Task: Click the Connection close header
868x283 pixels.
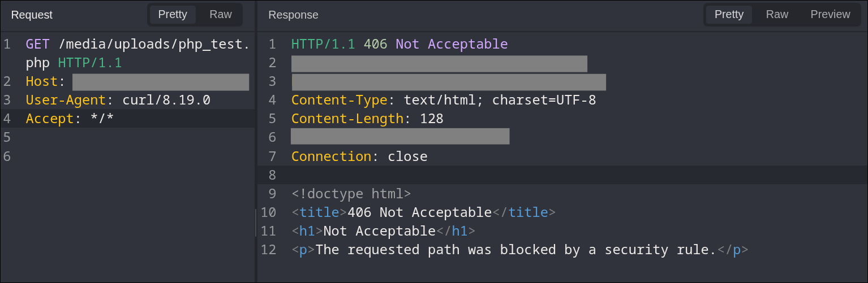Action: coord(359,156)
